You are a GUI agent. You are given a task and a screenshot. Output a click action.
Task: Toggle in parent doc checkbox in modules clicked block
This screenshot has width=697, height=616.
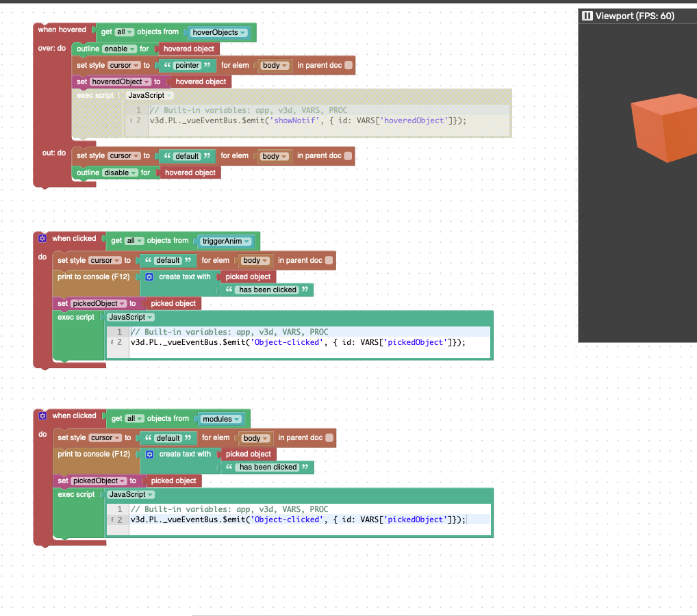point(329,438)
